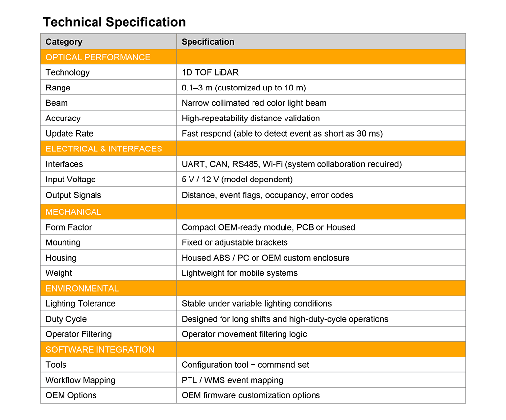Click the 5 V / 12 V value
Viewport: 506px width, 420px height.
(237, 180)
